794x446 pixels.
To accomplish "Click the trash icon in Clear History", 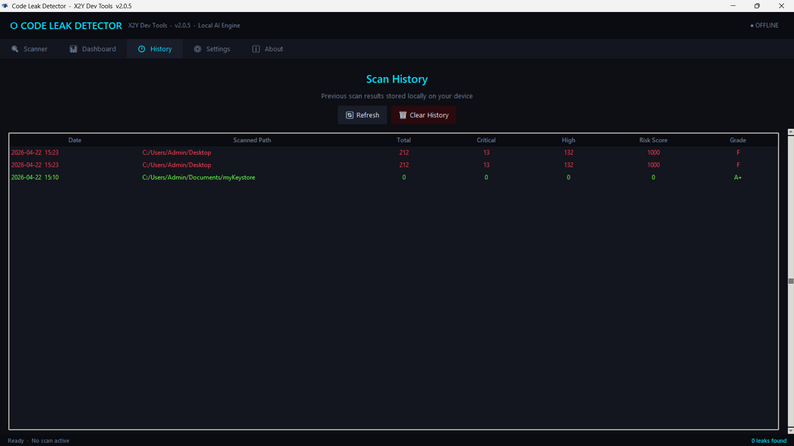I will coord(403,115).
